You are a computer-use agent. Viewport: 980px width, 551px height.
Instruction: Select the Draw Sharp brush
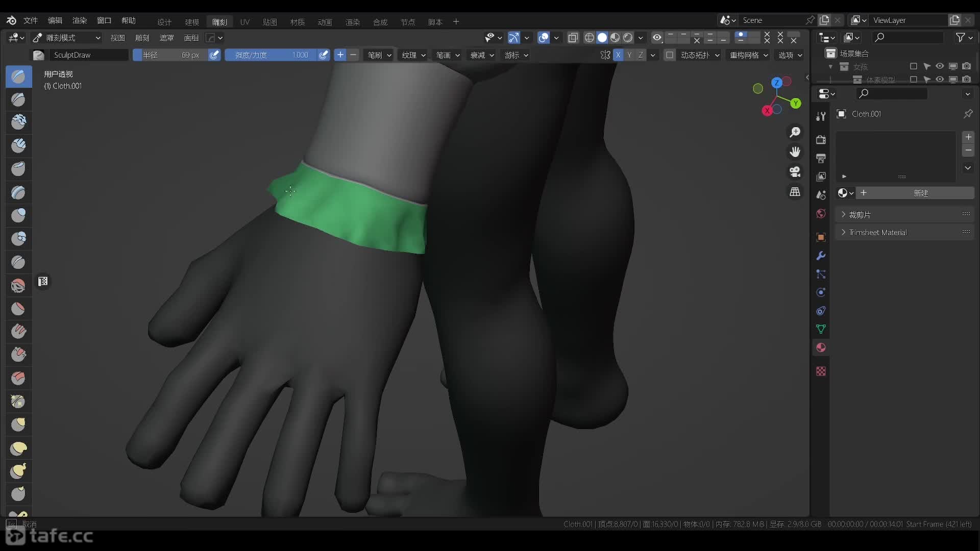(x=18, y=99)
